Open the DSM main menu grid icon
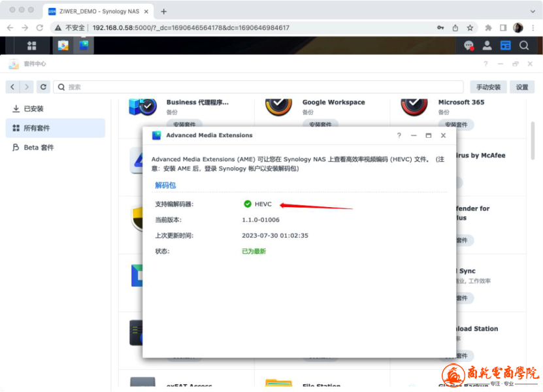The image size is (543, 392). click(32, 46)
